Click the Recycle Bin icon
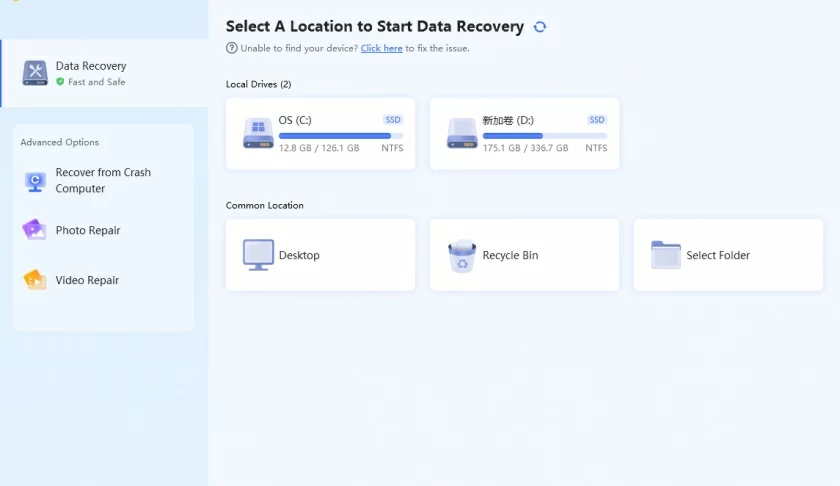 pyautogui.click(x=462, y=256)
